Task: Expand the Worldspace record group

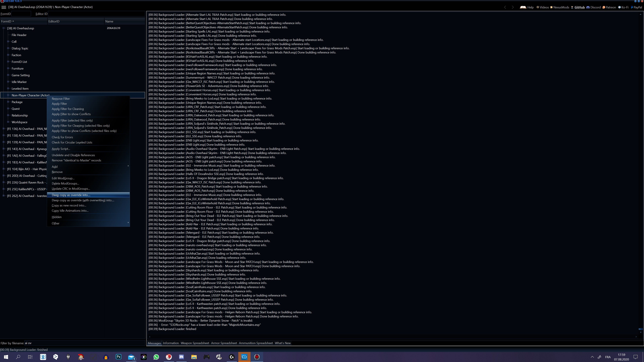Action: (8, 122)
